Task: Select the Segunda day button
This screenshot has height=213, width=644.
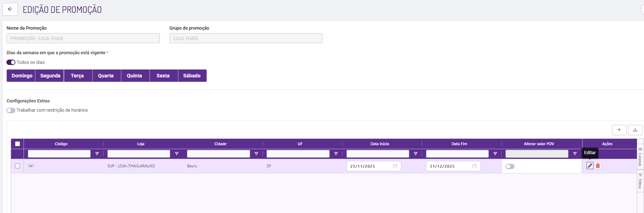Action: click(x=50, y=76)
